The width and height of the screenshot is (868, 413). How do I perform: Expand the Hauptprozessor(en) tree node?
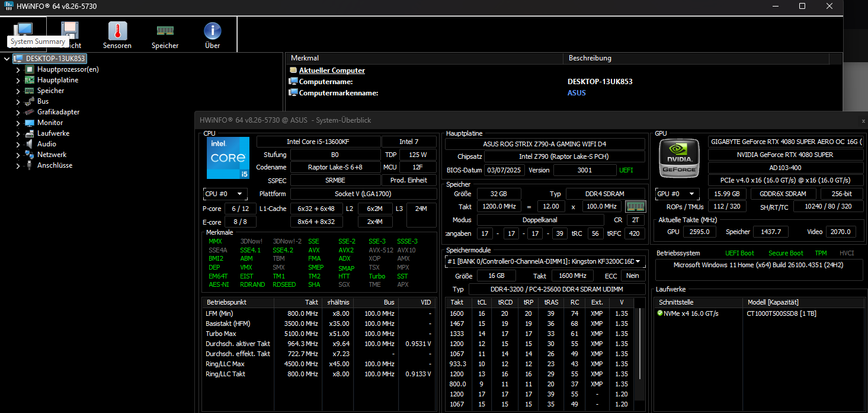(18, 69)
